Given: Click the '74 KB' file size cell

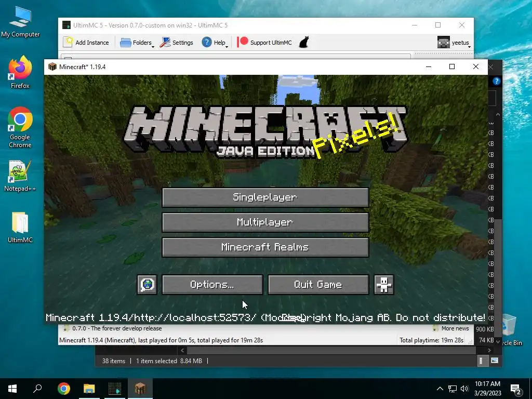Looking at the screenshot, I should (x=486, y=340).
